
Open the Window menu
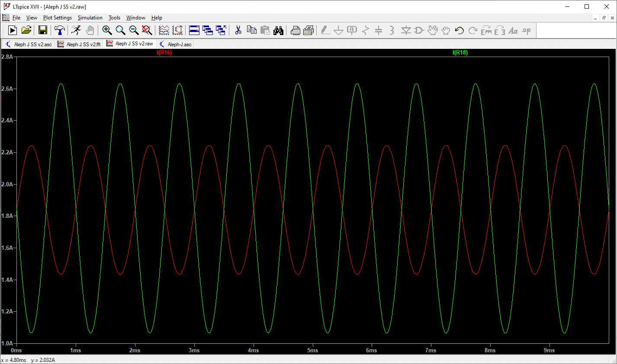pos(135,18)
